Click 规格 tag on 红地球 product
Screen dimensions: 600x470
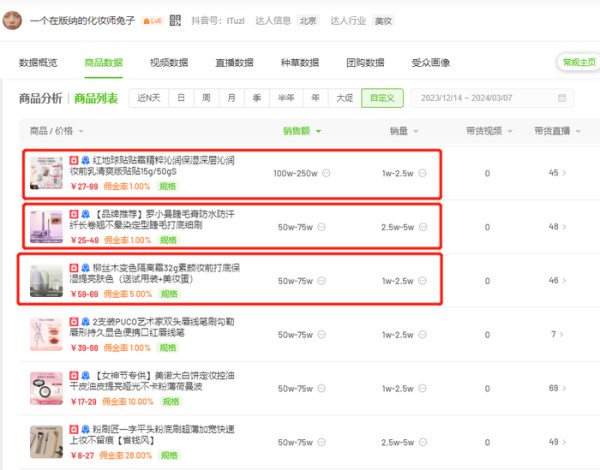coord(168,186)
